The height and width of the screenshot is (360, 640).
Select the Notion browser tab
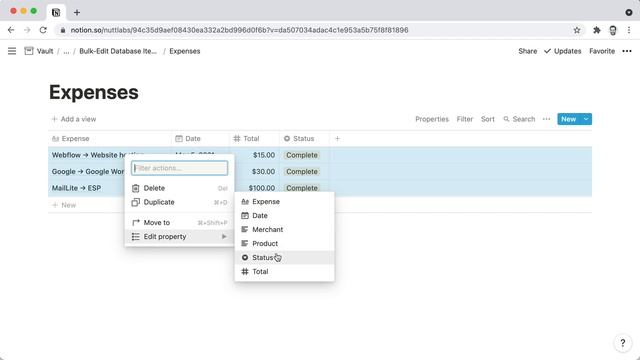[56, 12]
